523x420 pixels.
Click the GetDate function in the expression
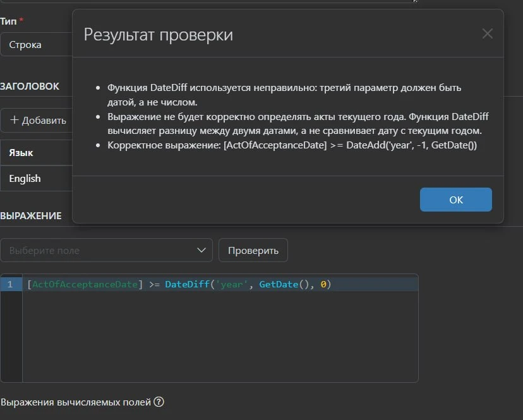click(x=279, y=284)
